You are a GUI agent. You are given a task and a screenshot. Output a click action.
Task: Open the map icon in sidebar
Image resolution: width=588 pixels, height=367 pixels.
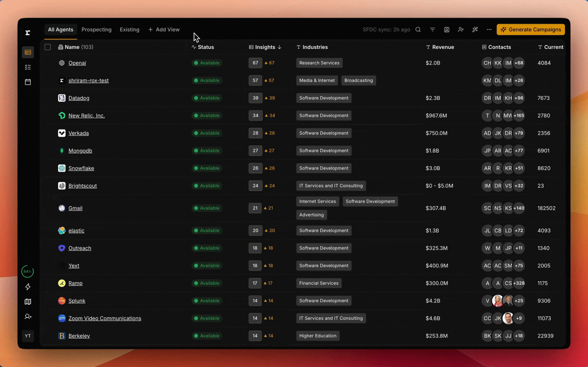coord(28,302)
